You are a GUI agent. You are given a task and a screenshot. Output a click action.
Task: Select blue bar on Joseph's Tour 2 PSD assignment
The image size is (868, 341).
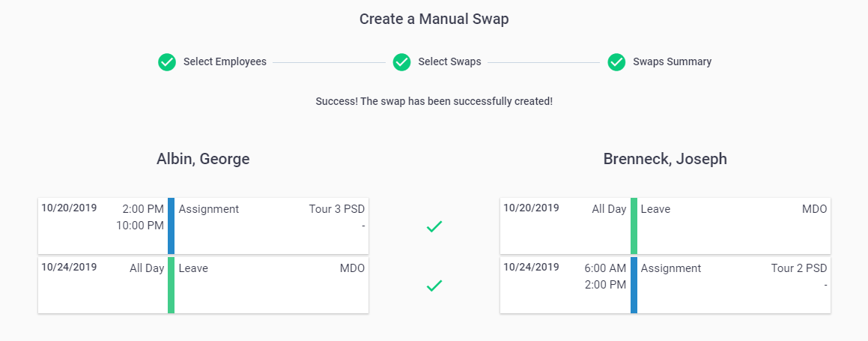coord(634,285)
